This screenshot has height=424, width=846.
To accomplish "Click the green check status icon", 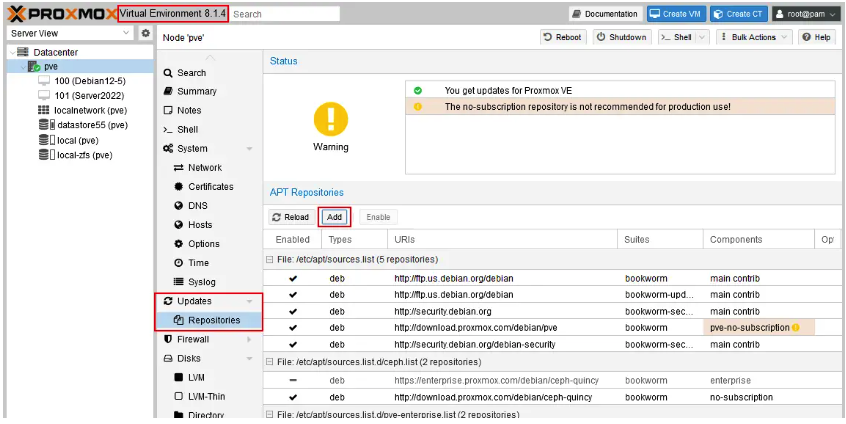I will 418,91.
